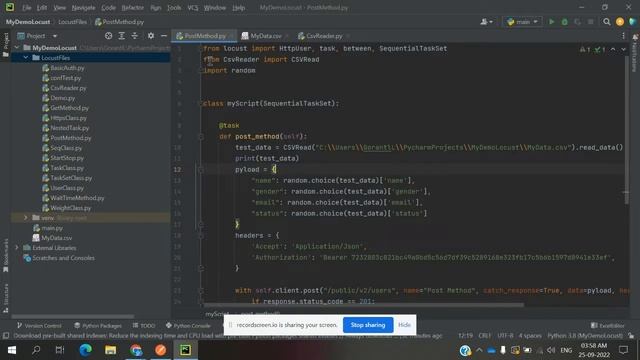Open File Explorer from taskbar
640x360 pixels.
click(x=111, y=350)
